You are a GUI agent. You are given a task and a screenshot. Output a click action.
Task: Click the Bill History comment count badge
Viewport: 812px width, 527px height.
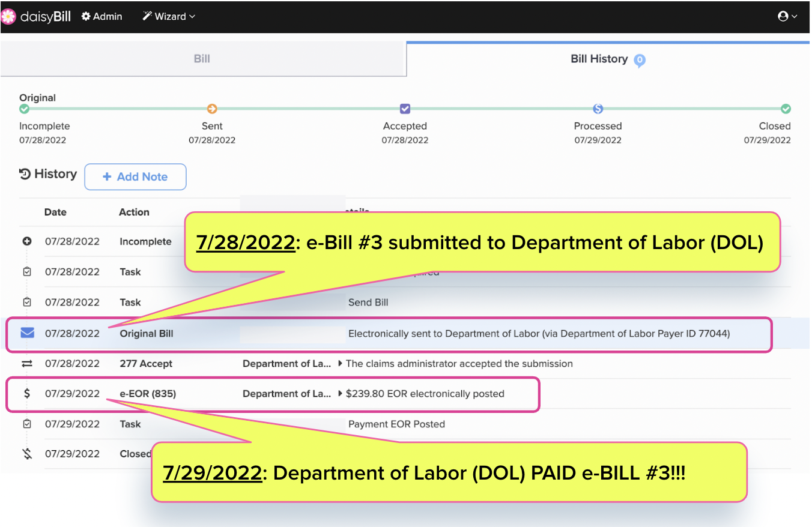coord(640,60)
